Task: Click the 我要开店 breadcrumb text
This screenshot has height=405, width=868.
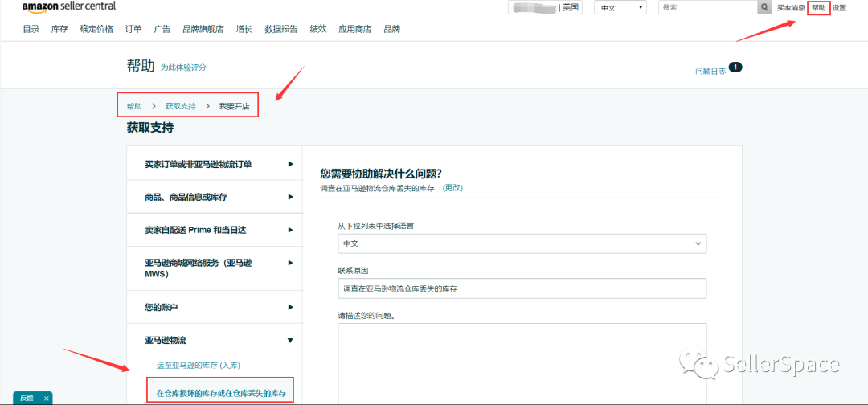Action: [234, 106]
